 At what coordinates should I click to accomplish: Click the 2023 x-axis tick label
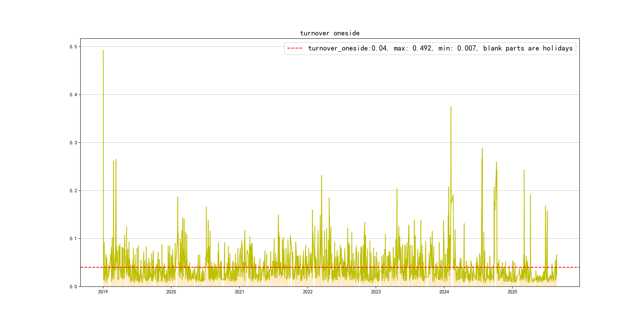tap(376, 292)
